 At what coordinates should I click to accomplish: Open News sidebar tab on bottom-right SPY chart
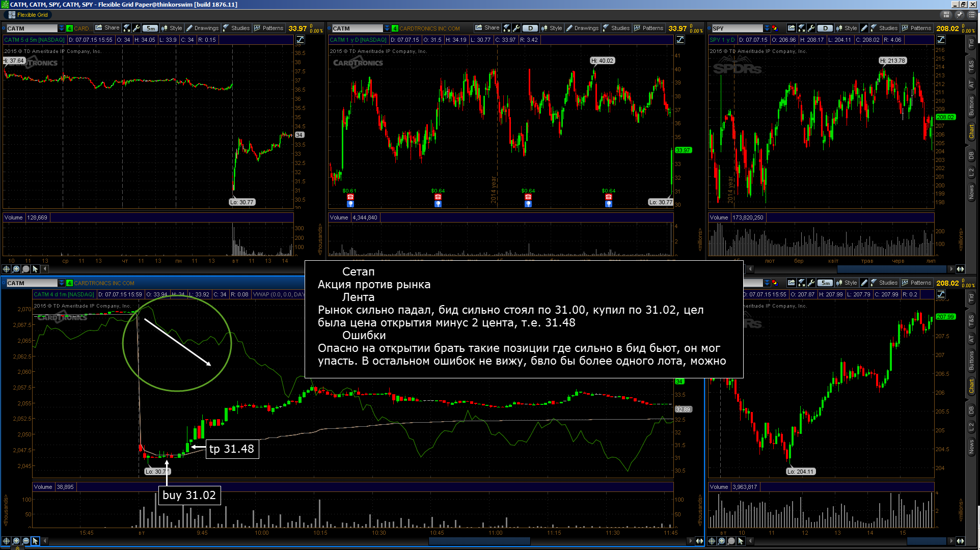[x=971, y=447]
